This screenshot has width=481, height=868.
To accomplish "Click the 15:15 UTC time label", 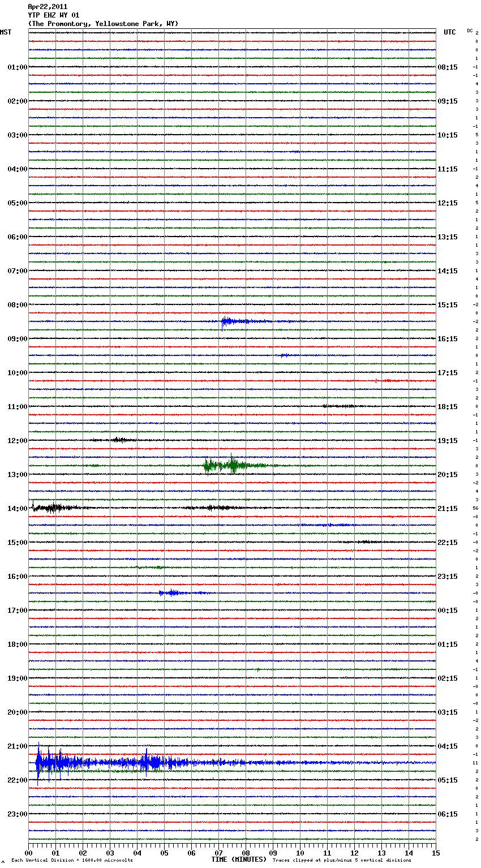I will [x=448, y=305].
